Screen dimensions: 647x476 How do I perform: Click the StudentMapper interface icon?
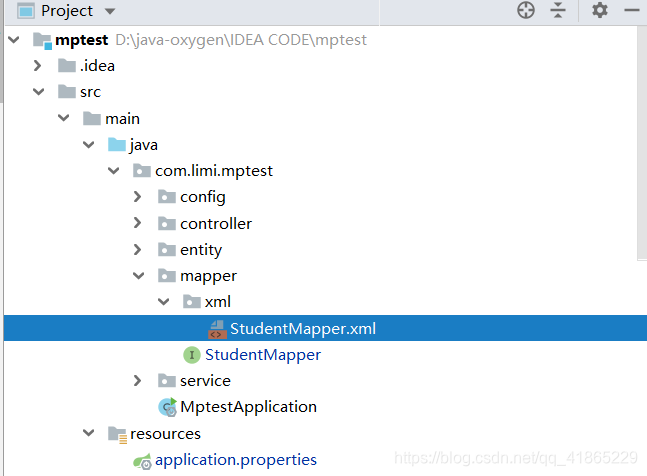coord(192,355)
